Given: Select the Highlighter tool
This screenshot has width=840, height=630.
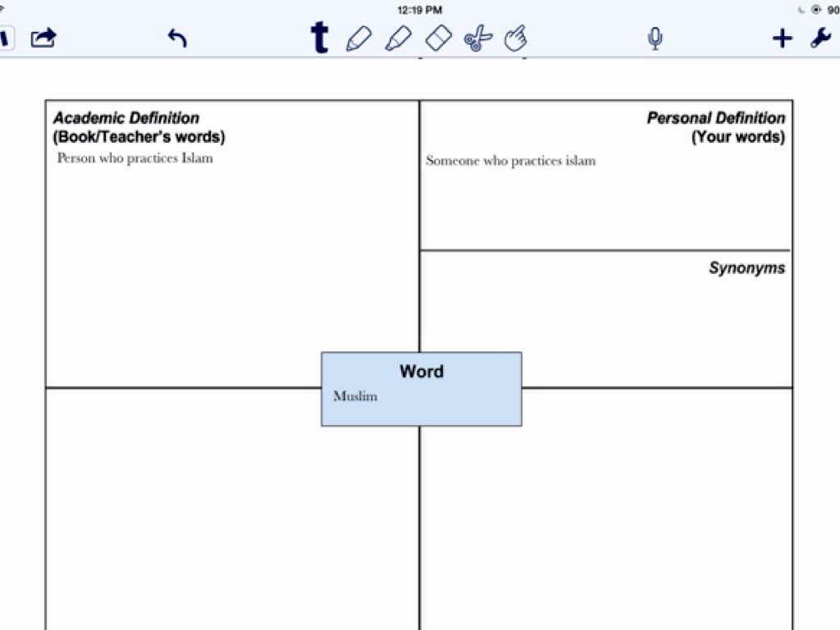Looking at the screenshot, I should tap(399, 38).
